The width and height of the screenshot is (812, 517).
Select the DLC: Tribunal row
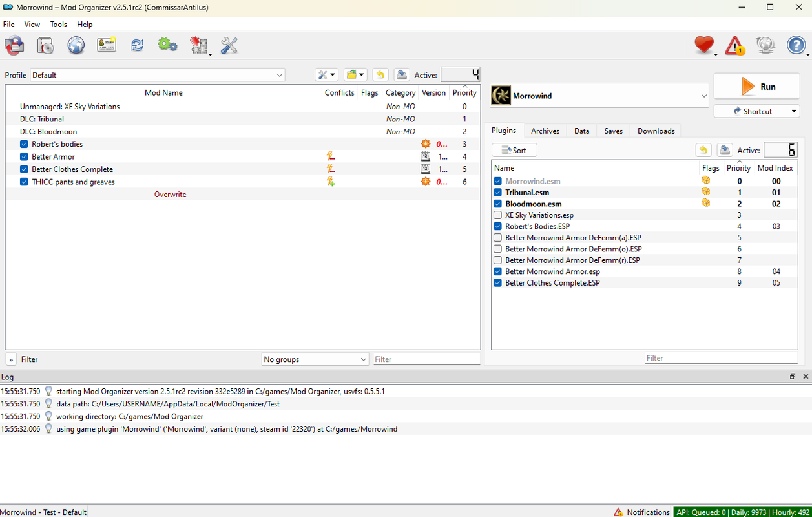[x=243, y=119]
